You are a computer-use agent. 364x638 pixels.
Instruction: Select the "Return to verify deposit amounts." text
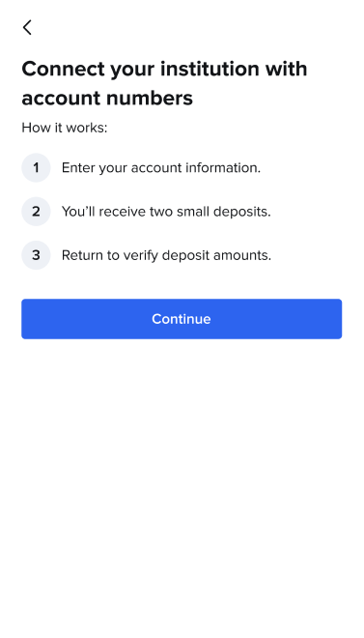(167, 255)
